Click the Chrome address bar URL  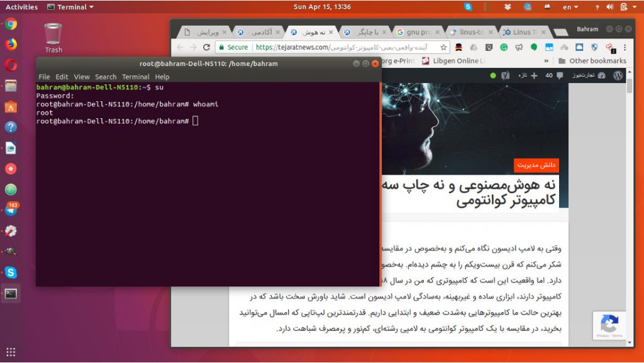point(341,47)
